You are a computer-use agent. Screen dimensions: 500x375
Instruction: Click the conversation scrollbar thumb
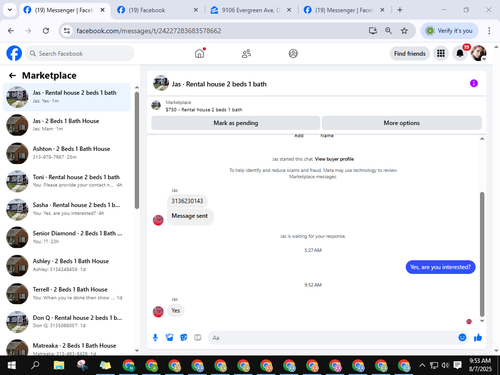tap(482, 254)
